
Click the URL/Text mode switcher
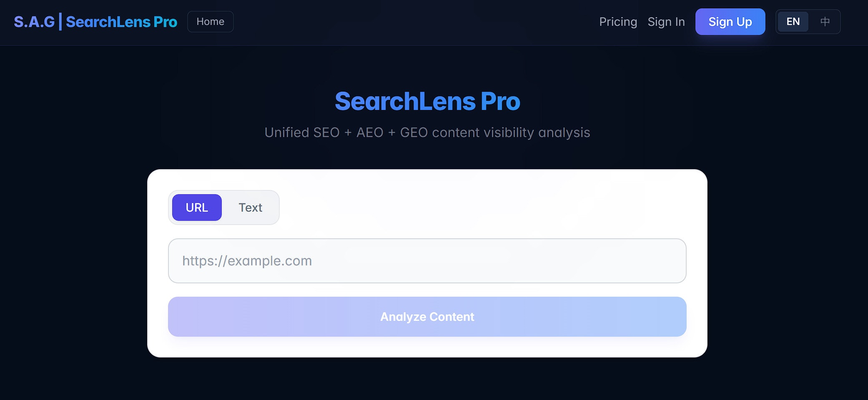224,207
